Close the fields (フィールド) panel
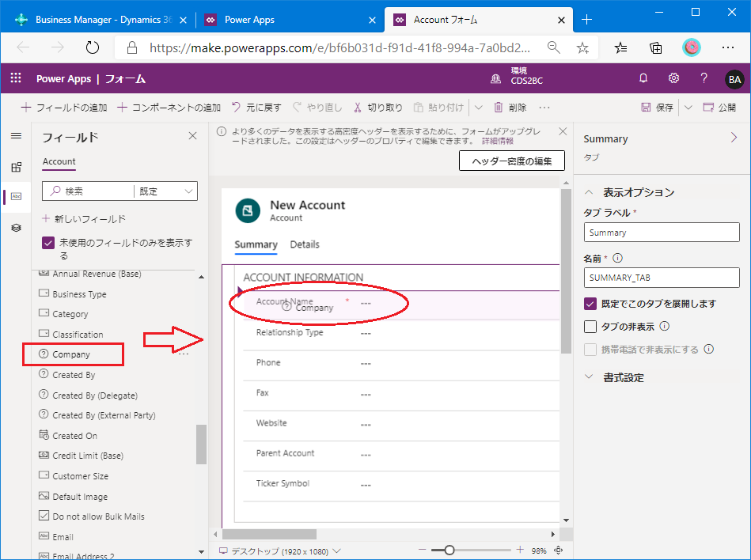Image resolution: width=751 pixels, height=560 pixels. tap(192, 136)
